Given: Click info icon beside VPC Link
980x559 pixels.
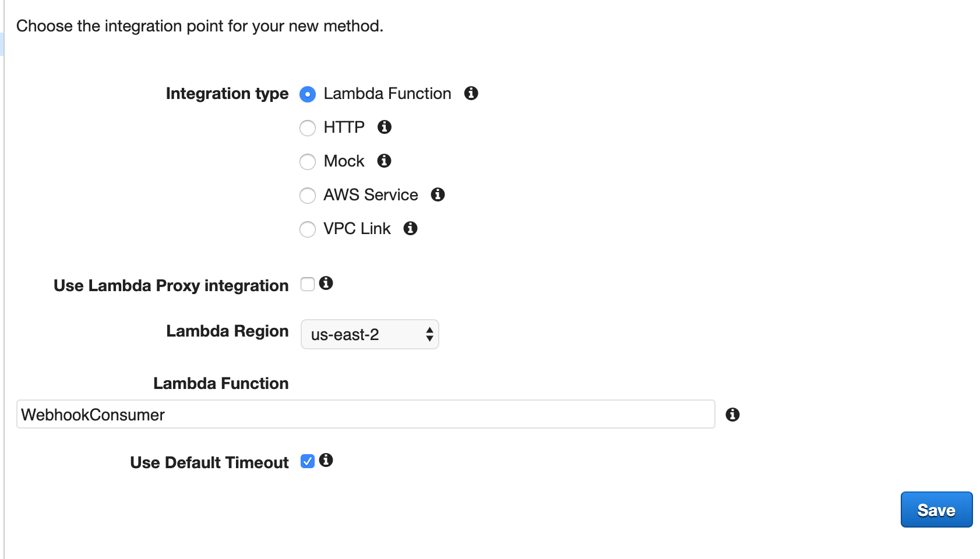Looking at the screenshot, I should pos(410,228).
